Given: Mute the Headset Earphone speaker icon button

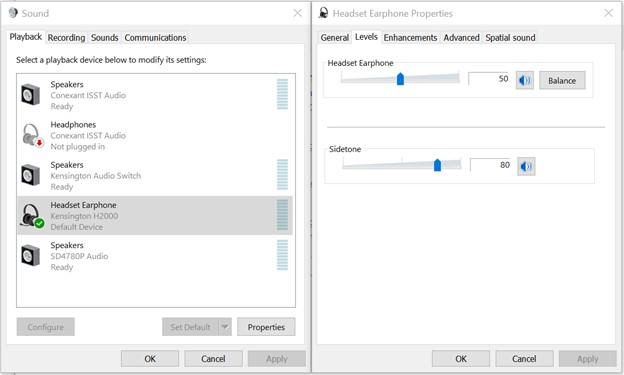Looking at the screenshot, I should click(x=525, y=80).
